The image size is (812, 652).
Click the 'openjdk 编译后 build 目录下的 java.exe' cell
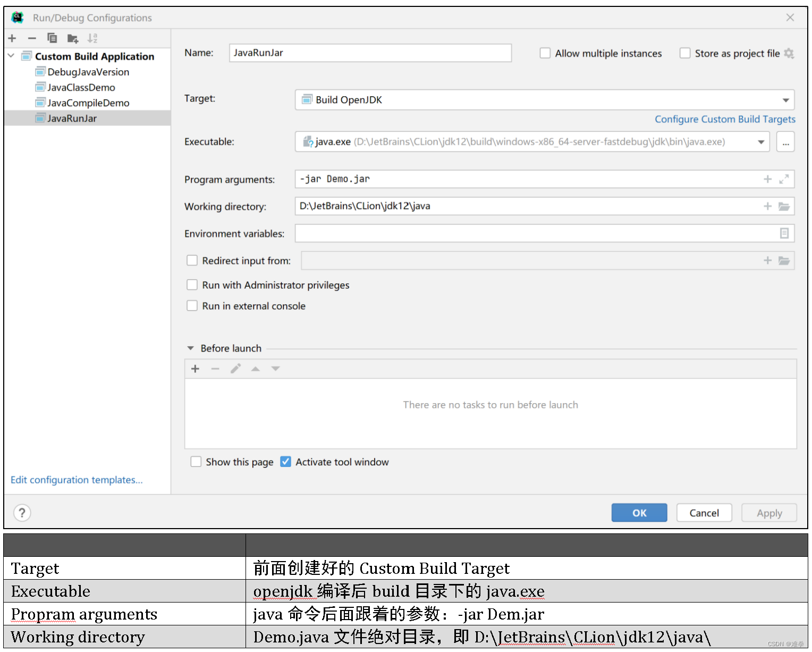pos(527,591)
